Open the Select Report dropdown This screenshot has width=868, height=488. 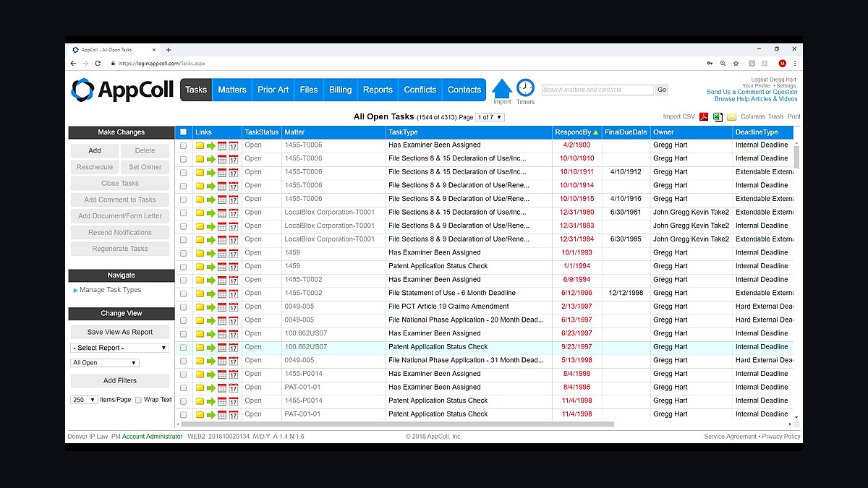[x=119, y=348]
